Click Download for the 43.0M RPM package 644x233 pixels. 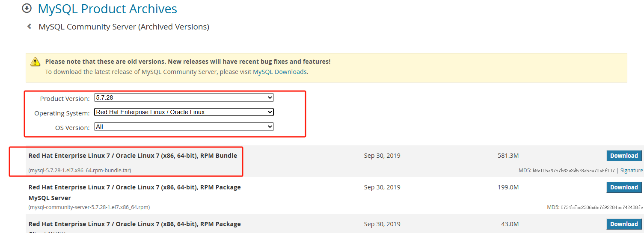click(x=624, y=224)
